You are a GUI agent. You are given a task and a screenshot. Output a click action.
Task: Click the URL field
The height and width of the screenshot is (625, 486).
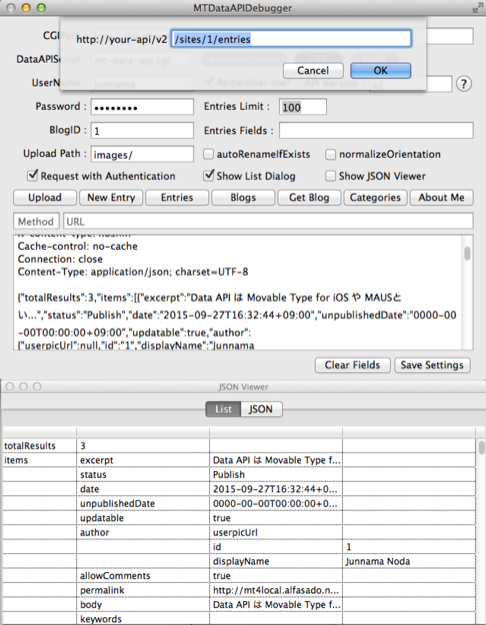point(268,221)
